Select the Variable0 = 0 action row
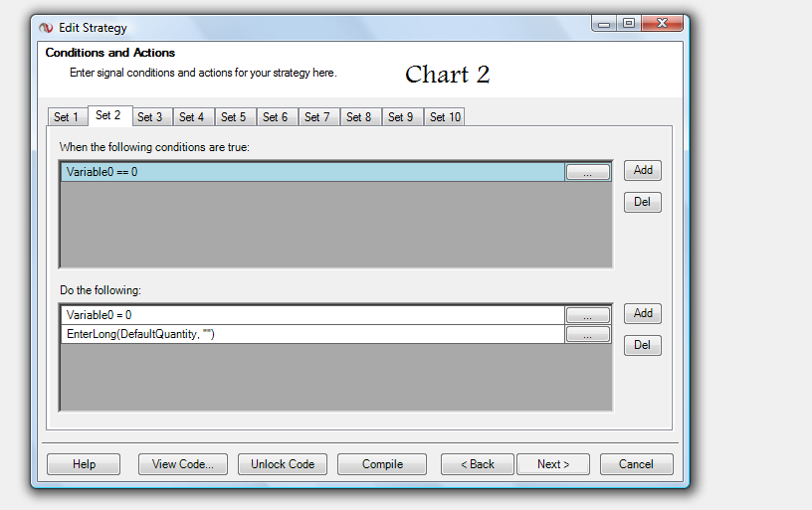 click(312, 315)
